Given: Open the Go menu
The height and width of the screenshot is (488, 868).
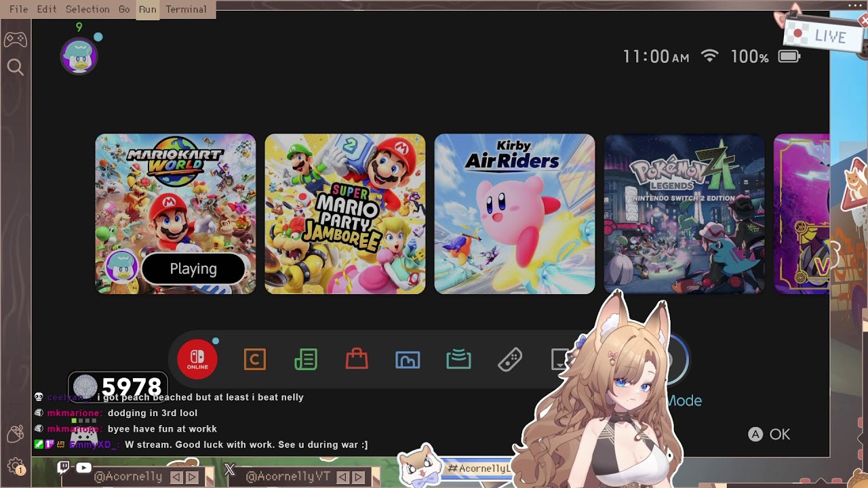Looking at the screenshot, I should click(x=124, y=9).
